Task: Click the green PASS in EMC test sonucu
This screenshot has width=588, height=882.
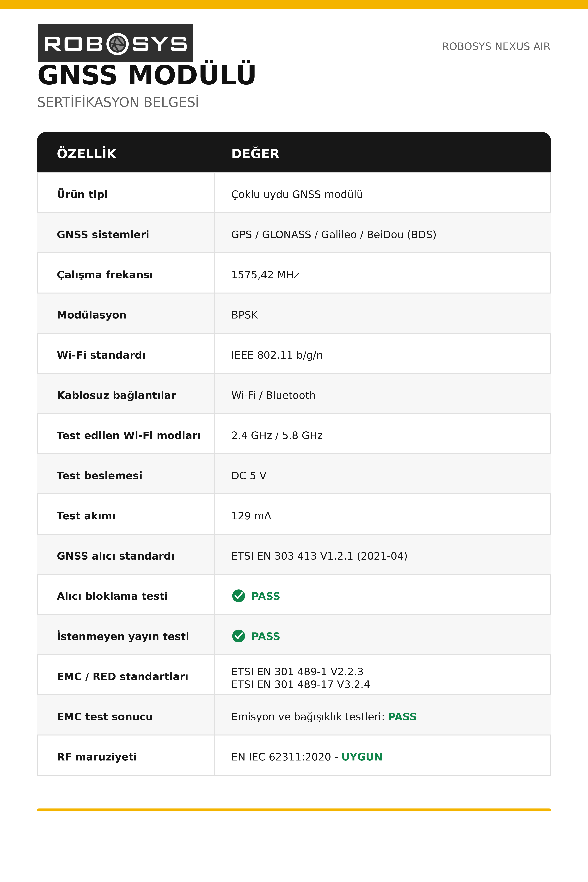Action: coord(402,717)
